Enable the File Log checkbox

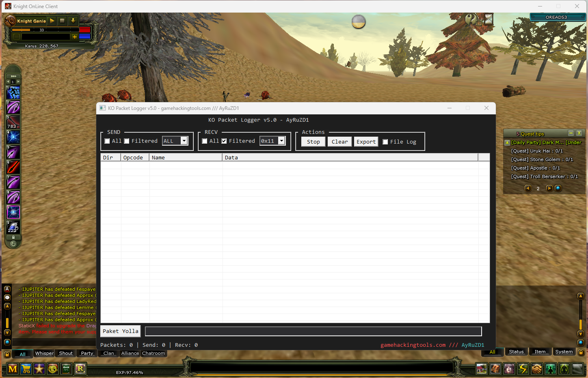pyautogui.click(x=385, y=142)
